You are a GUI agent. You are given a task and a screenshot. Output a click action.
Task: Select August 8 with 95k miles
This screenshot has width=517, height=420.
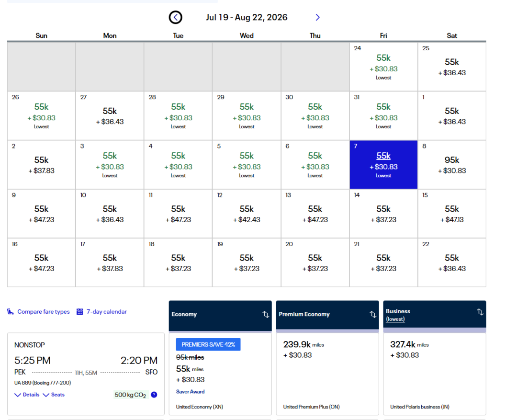coord(451,164)
